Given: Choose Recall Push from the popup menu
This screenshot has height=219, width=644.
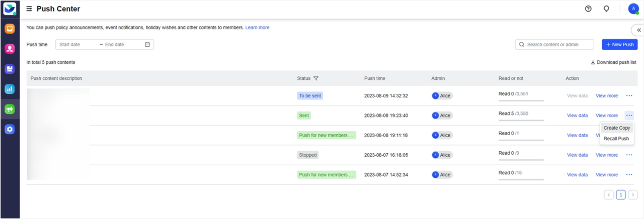Looking at the screenshot, I should [x=616, y=139].
